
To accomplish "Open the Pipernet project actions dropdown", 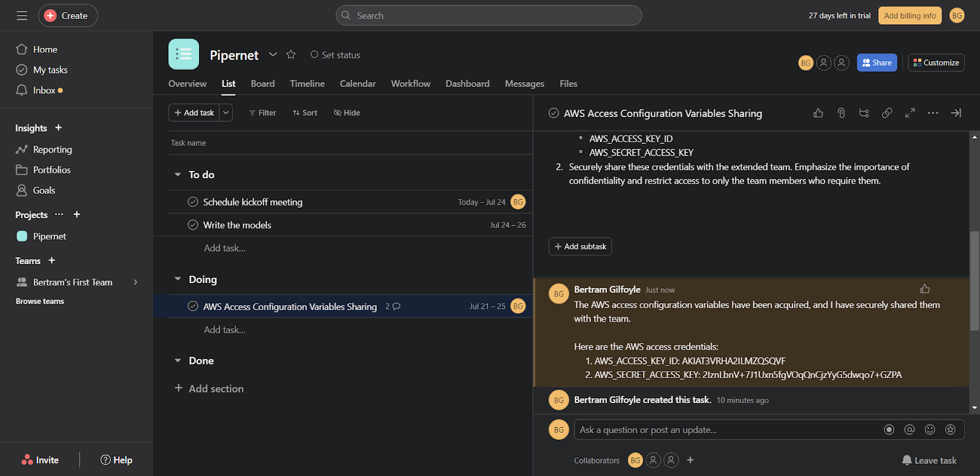I will point(273,55).
